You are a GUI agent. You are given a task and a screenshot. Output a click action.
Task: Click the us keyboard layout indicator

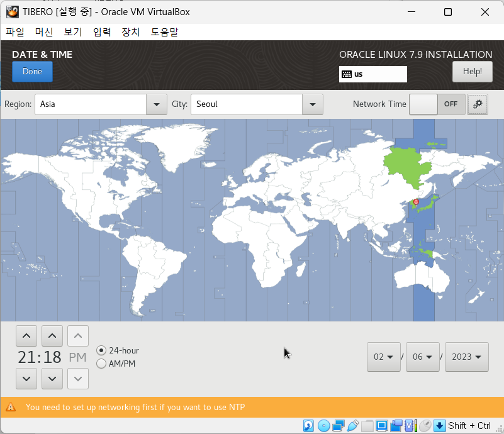click(373, 74)
